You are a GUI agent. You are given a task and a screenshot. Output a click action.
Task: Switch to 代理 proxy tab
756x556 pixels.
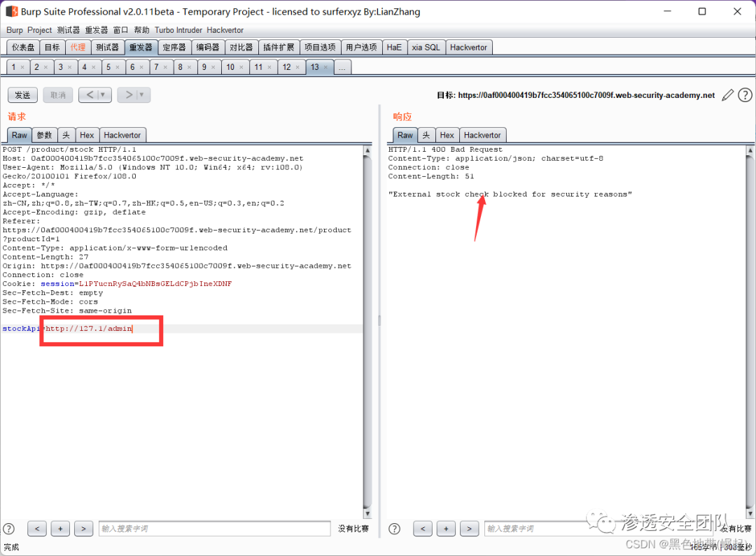(x=78, y=48)
